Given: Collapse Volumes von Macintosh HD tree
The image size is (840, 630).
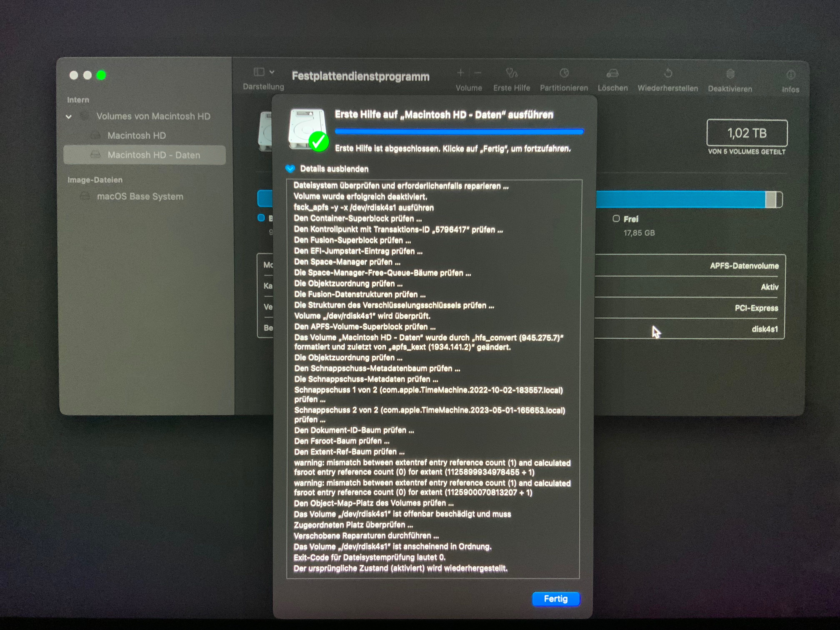Looking at the screenshot, I should (x=69, y=117).
